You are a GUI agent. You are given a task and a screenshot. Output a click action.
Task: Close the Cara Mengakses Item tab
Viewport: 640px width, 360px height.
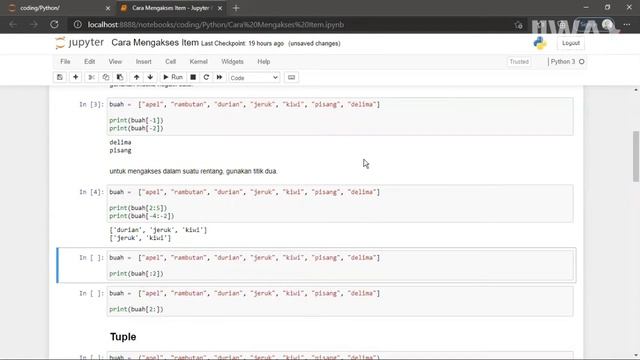(220, 8)
